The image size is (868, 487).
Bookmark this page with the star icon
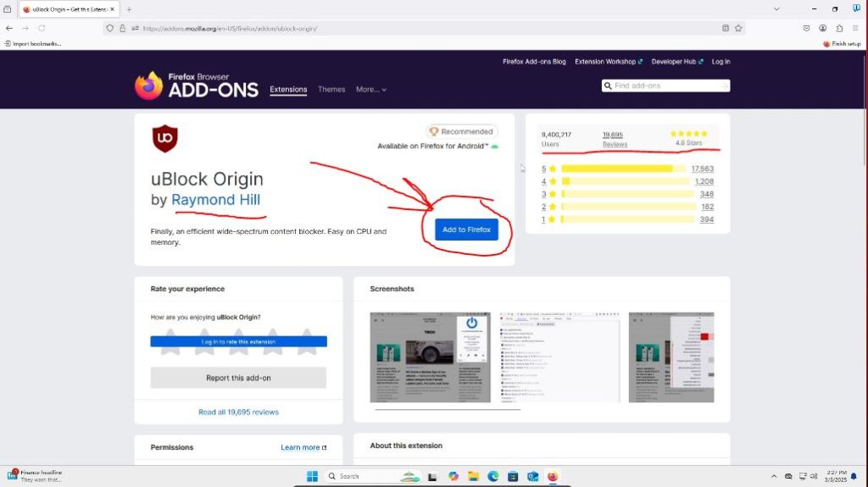738,28
